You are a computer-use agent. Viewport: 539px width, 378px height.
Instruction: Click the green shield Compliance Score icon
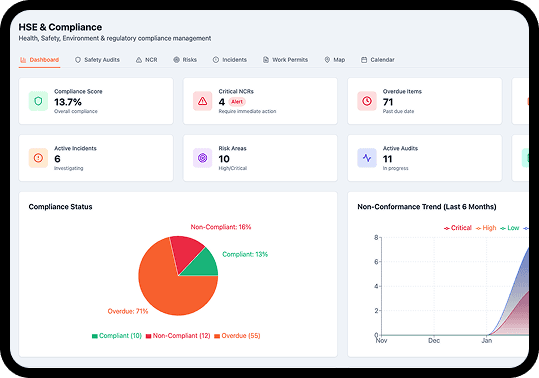pos(38,101)
